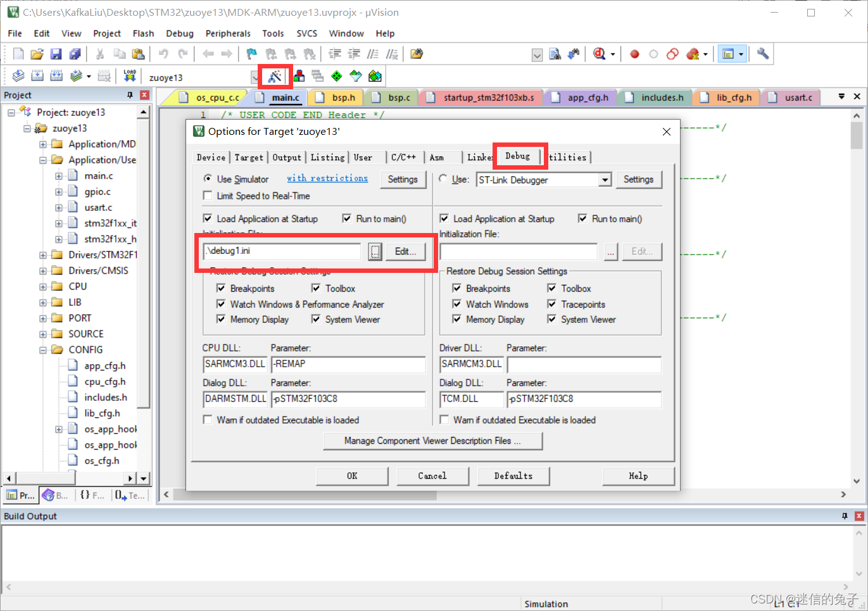The image size is (868, 611).
Task: Click the LOAD download-to-flash icon
Action: (130, 77)
